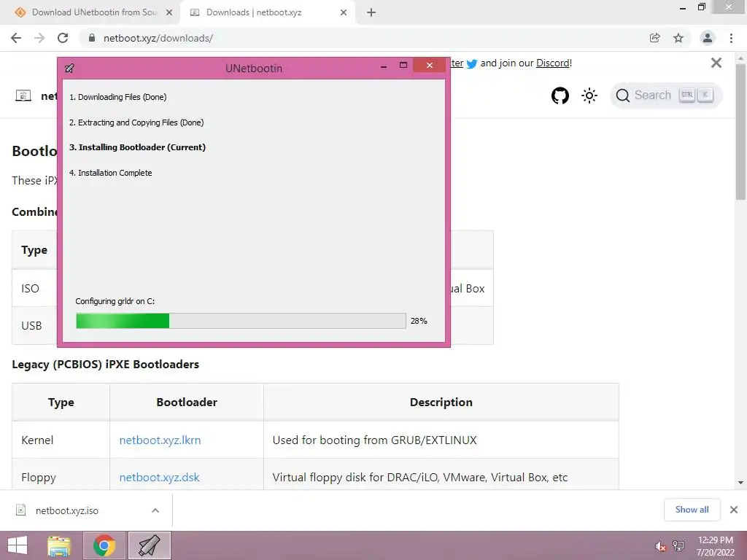
Task: Download netboot.xyz.dsk bootloader
Action: 159,477
